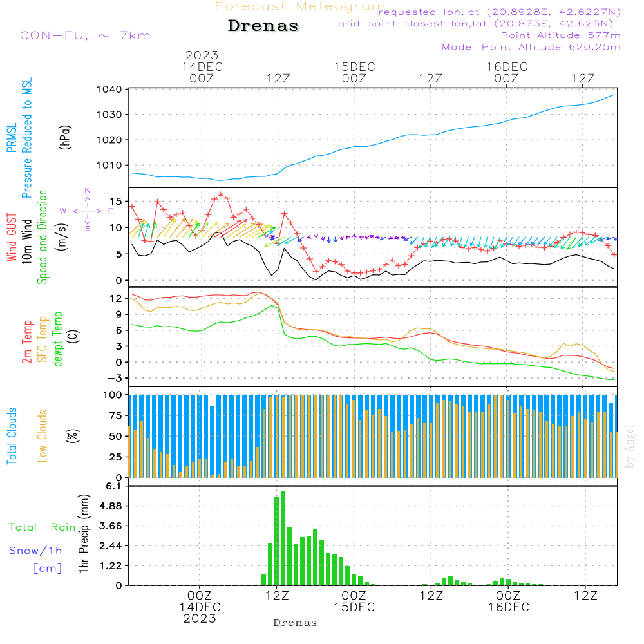Click the 'Point Altitude 577m' text
The height and width of the screenshot is (644, 644).
coord(561,35)
